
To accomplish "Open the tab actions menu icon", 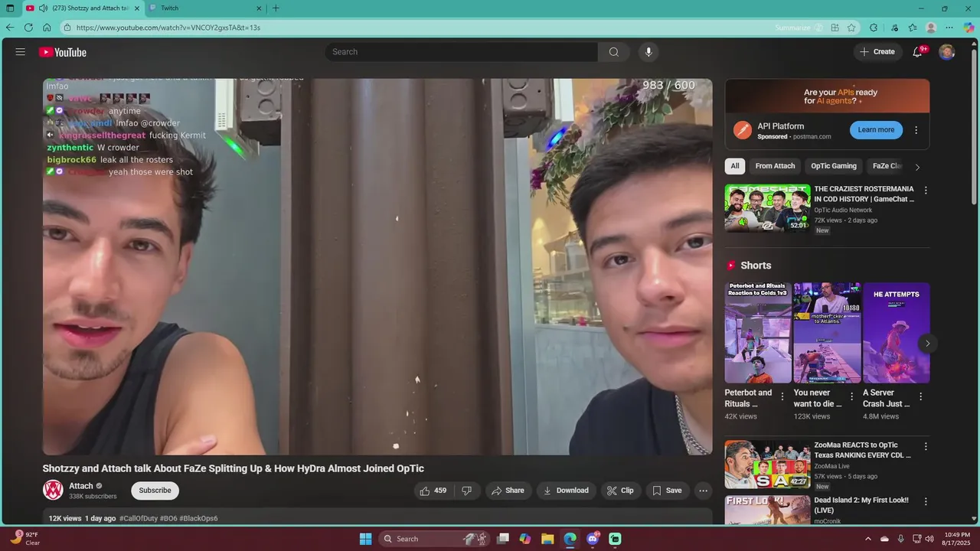I will [x=10, y=8].
